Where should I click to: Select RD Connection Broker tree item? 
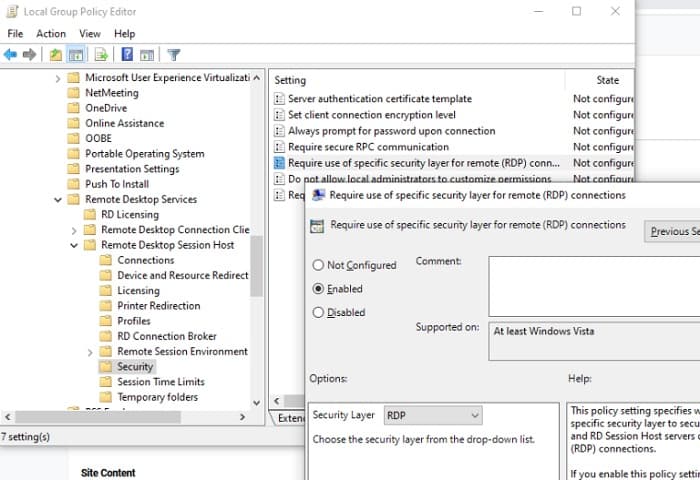(x=167, y=336)
